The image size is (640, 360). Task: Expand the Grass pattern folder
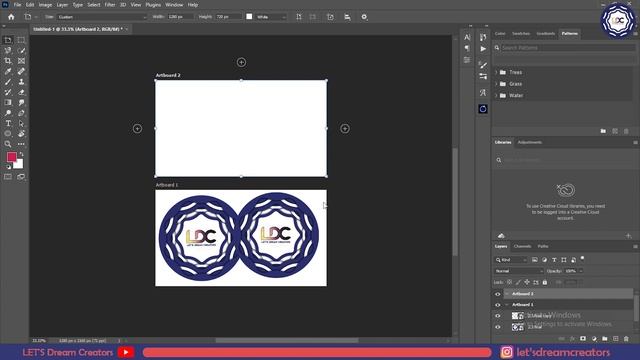pyautogui.click(x=496, y=84)
